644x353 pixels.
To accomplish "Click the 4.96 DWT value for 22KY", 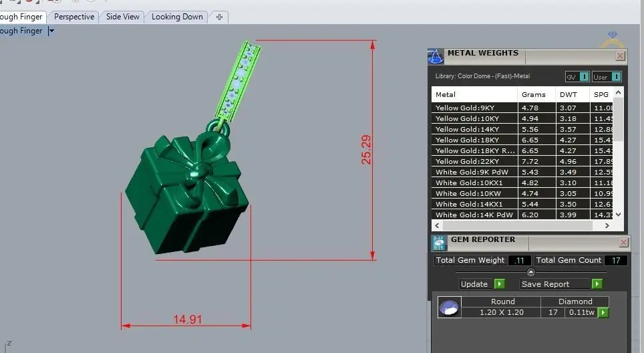I will point(568,162).
